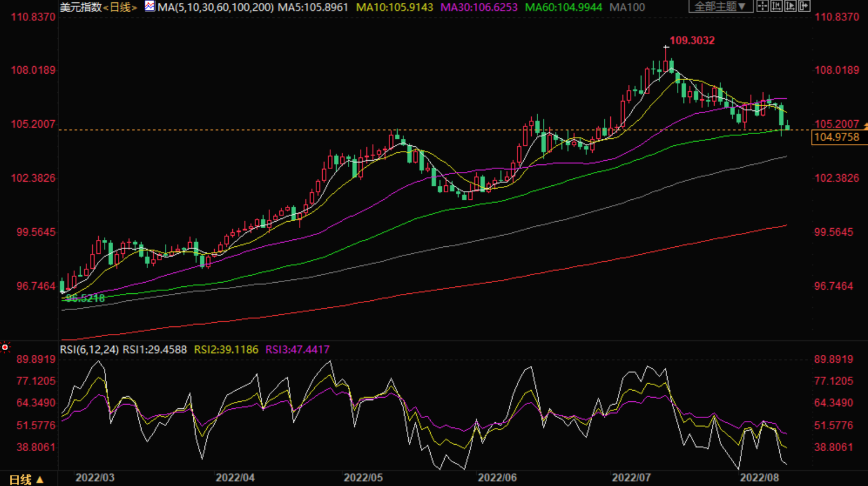This screenshot has width=868, height=486.
Task: Click the MA indicator chart icon
Action: tap(150, 6)
